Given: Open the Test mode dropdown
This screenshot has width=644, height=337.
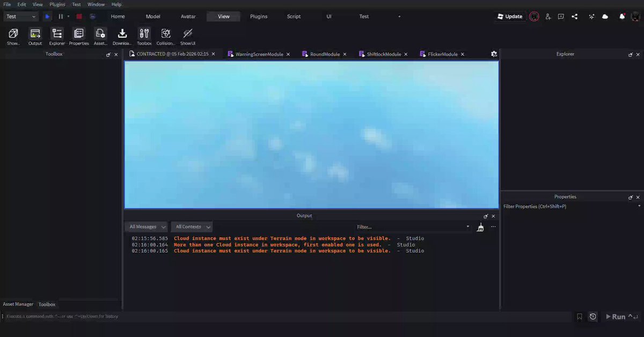Looking at the screenshot, I should coord(21,17).
